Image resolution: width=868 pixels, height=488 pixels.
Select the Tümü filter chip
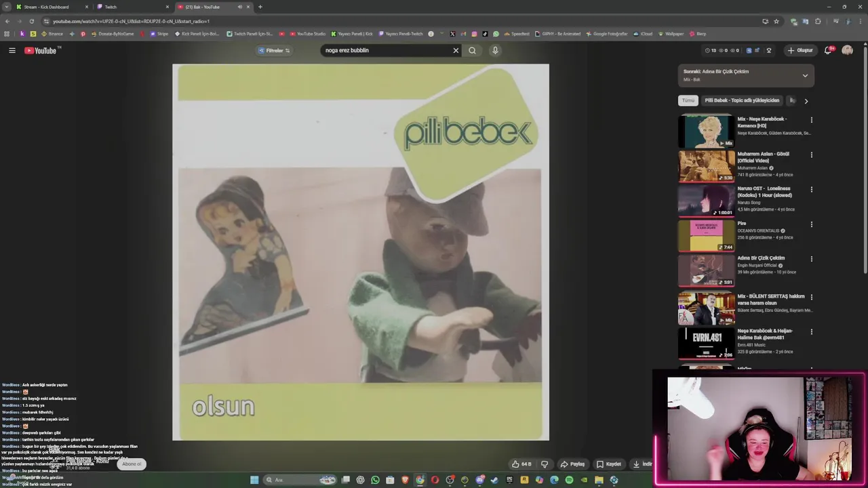pyautogui.click(x=688, y=100)
